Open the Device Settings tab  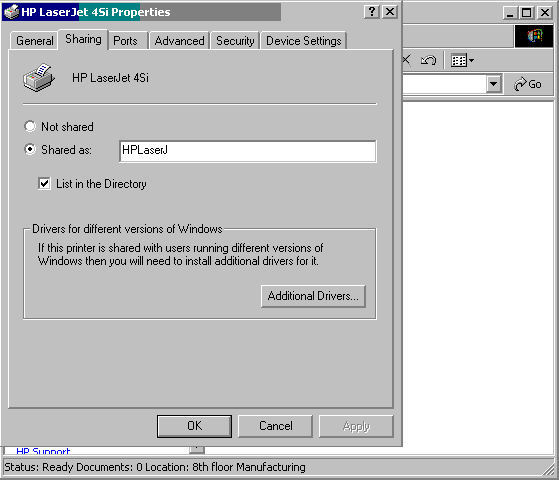pos(304,41)
